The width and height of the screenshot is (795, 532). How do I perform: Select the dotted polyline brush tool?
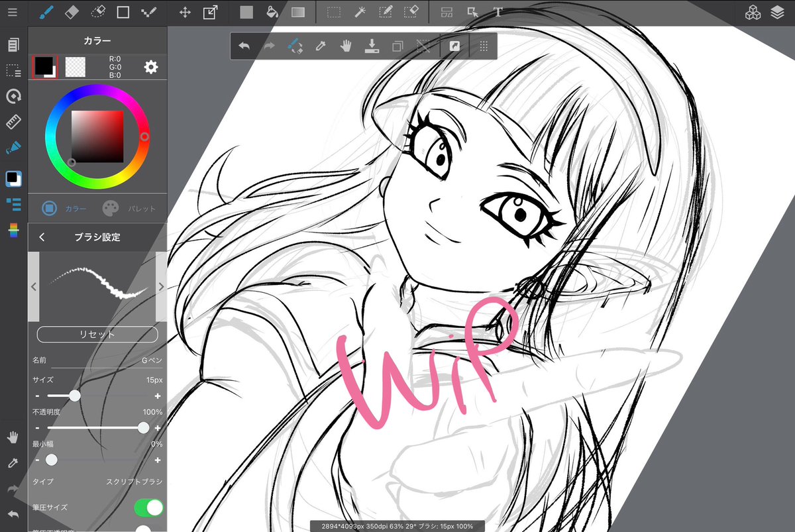(x=149, y=12)
